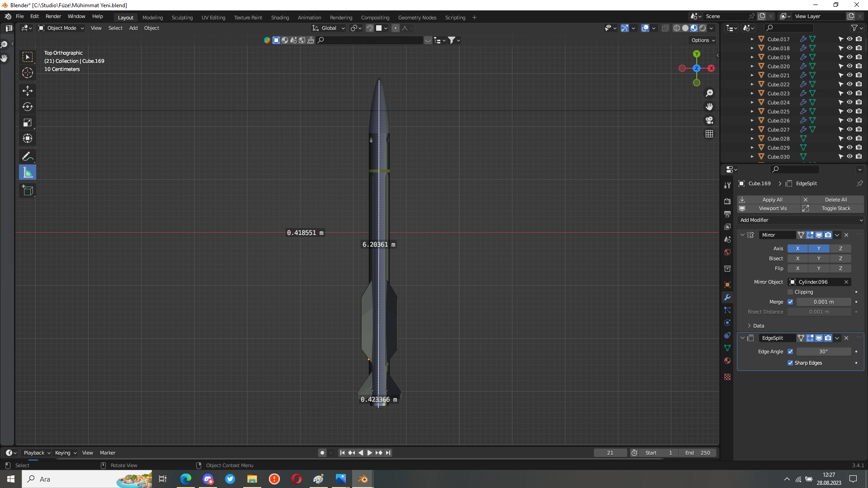Switch to orthographic grid view icon

coord(709,134)
